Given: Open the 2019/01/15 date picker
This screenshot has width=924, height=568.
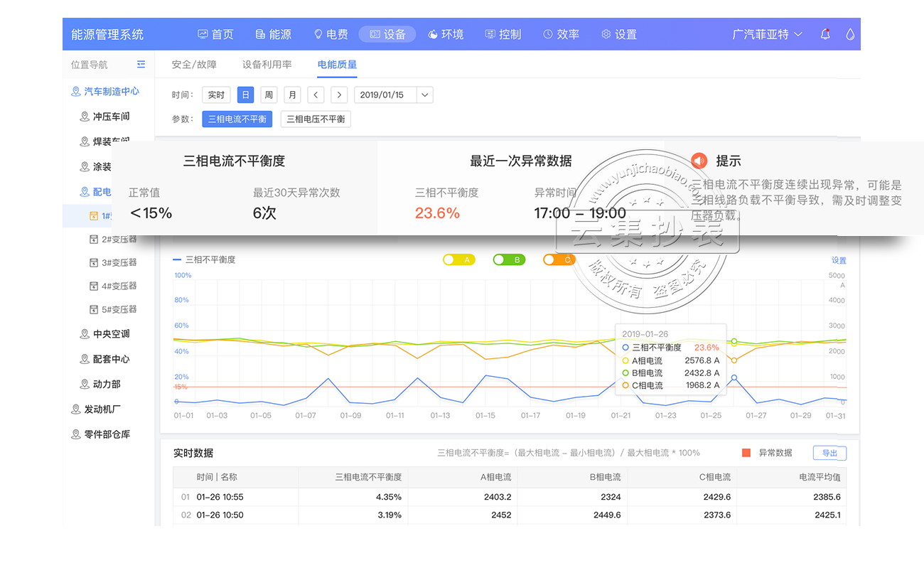Looking at the screenshot, I should coord(393,95).
